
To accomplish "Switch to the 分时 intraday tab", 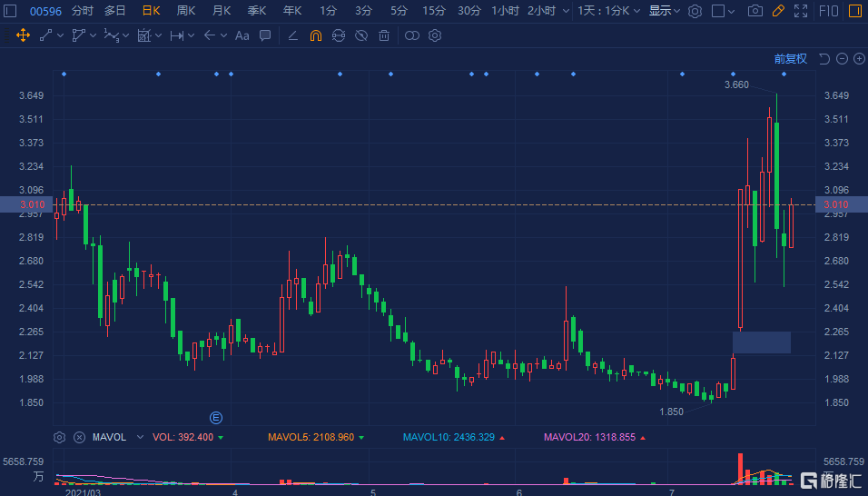I will [82, 11].
